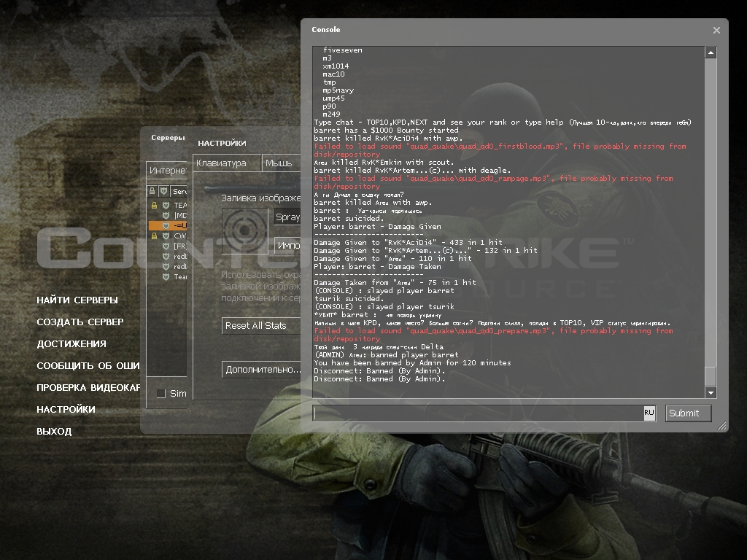Focus the console command input field
The image size is (747, 560).
[x=479, y=413]
